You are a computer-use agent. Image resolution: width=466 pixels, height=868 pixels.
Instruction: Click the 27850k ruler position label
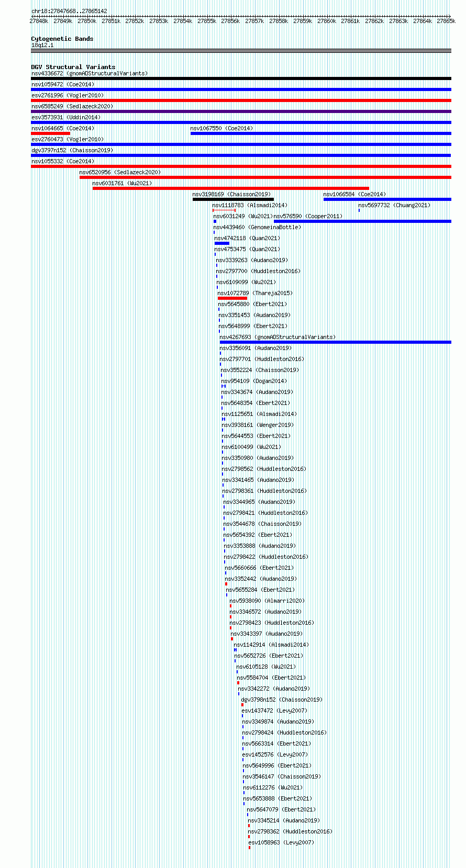(x=87, y=21)
